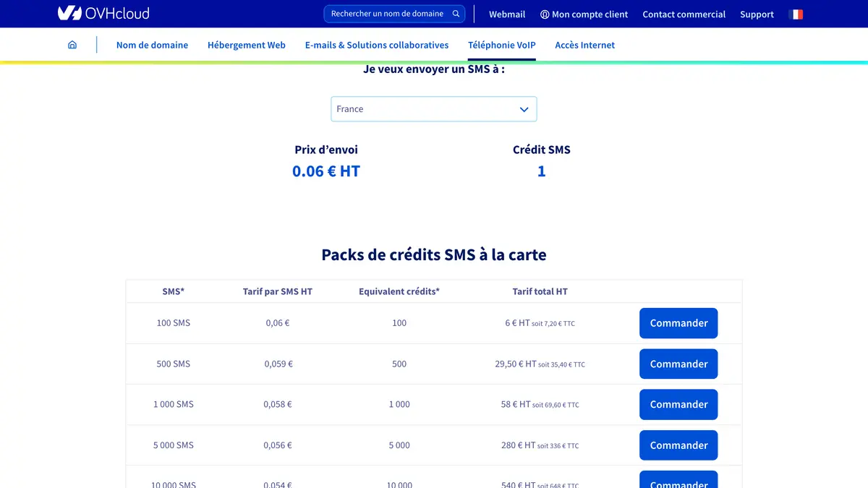Click the Crédit SMS label

pyautogui.click(x=542, y=150)
